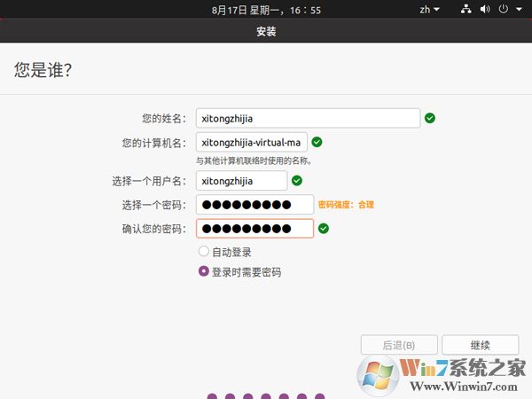Click the 继续 continue button
This screenshot has height=399, width=532.
[480, 345]
